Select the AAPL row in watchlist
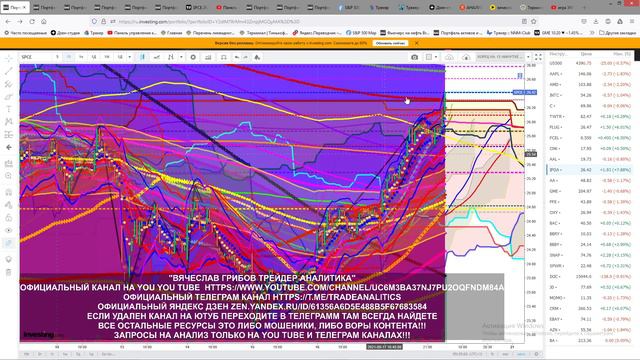The height and width of the screenshot is (360, 640). 589,74
